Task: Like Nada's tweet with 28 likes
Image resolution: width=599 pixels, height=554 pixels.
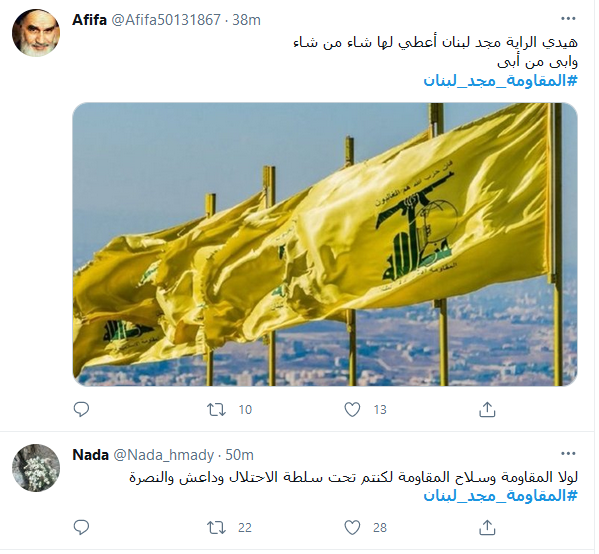Action: coord(352,528)
